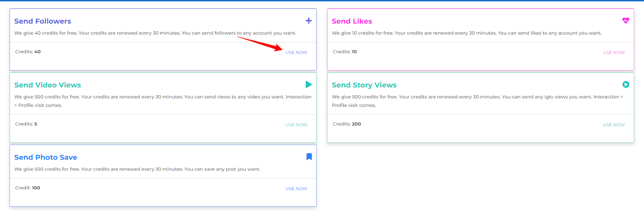Click the Send Photo Save heading

pyautogui.click(x=46, y=158)
